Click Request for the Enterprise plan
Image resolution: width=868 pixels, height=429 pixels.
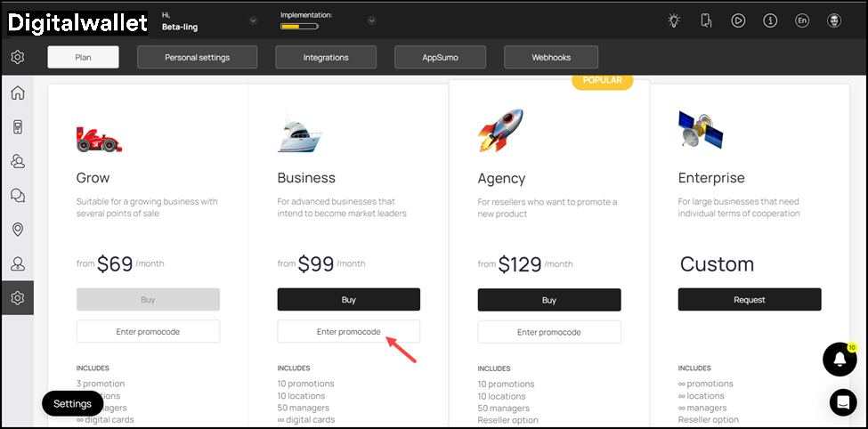(x=749, y=300)
